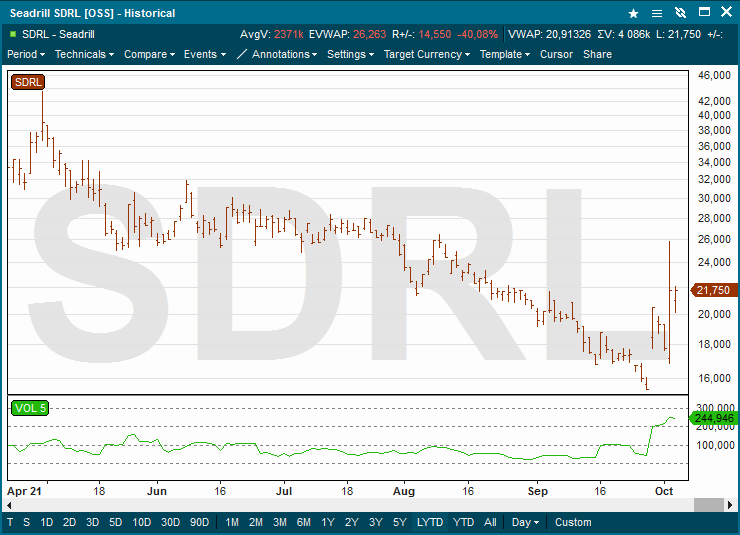Click the SDRL series label badge
The image size is (740, 535).
click(28, 82)
